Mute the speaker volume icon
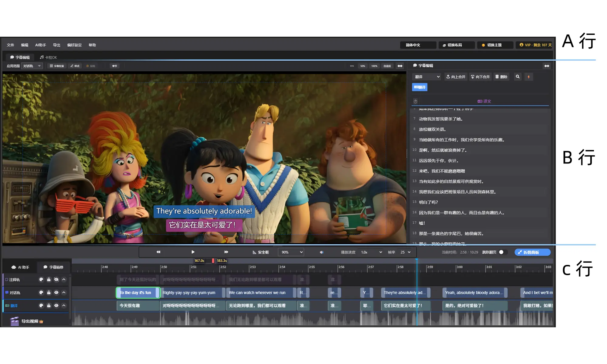607x364 pixels. point(322,252)
